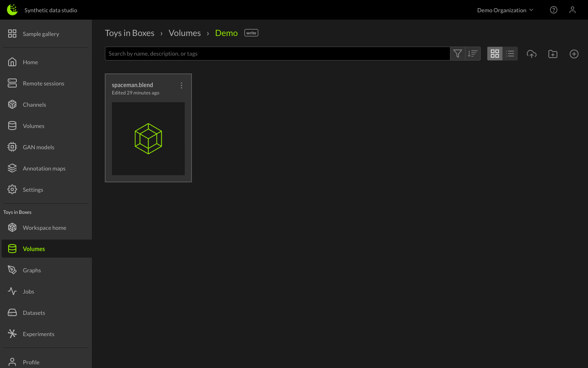Expand the Demo Organization dropdown

[x=505, y=10]
